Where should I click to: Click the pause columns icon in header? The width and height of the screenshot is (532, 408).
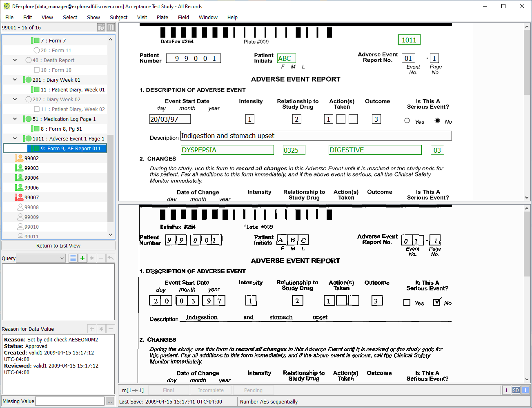110,27
